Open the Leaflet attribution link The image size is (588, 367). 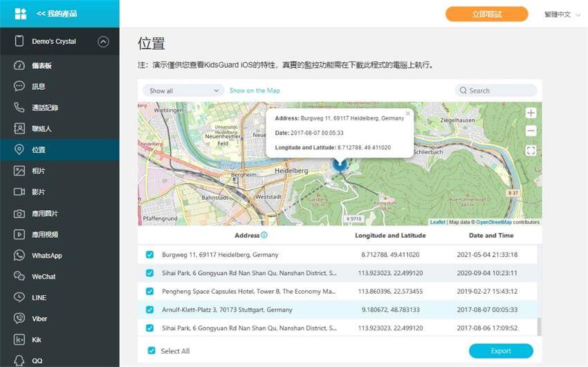[x=438, y=222]
